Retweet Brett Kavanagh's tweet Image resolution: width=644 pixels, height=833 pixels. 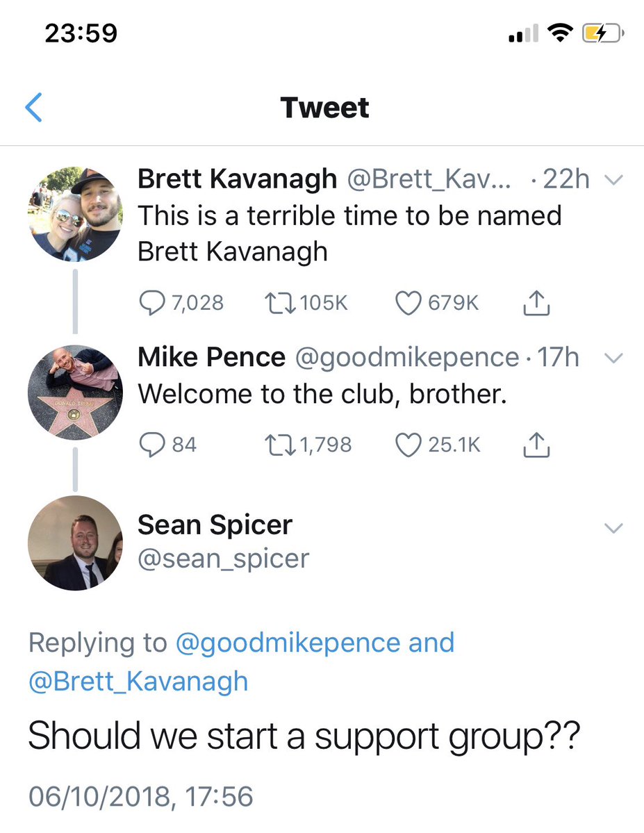[x=280, y=304]
